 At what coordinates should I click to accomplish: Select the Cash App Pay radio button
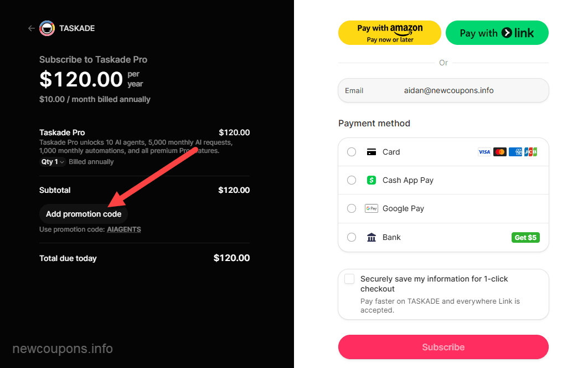pos(352,180)
